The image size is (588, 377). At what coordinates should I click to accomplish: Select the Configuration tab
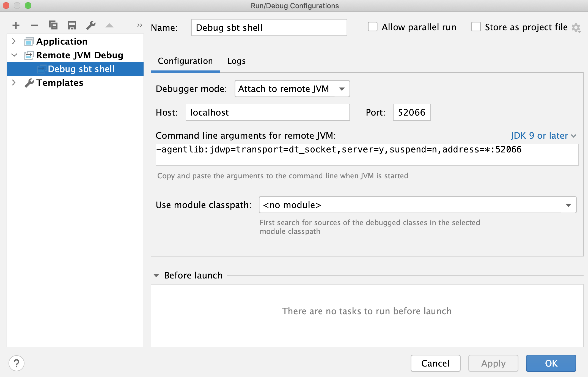point(185,61)
